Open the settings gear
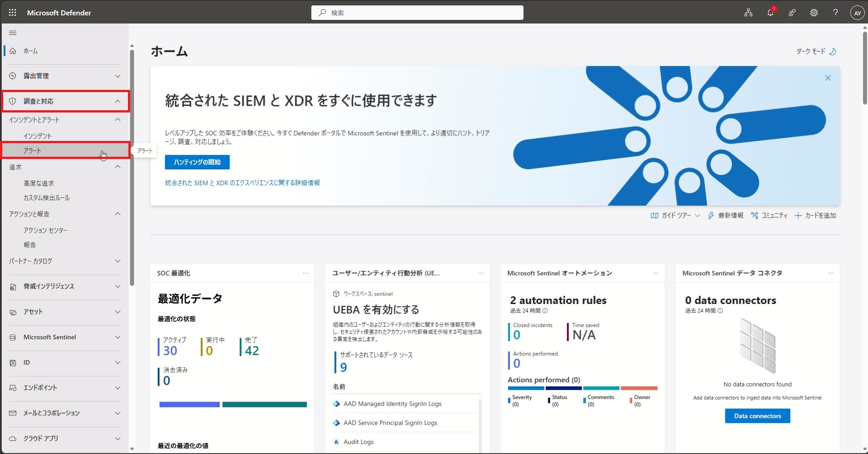The image size is (868, 454). (x=814, y=13)
